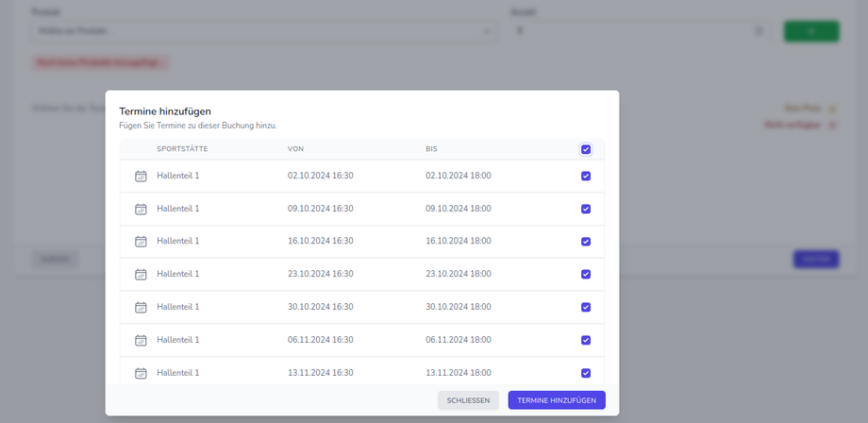Image resolution: width=868 pixels, height=423 pixels.
Task: Click the Von column header
Action: click(x=295, y=149)
